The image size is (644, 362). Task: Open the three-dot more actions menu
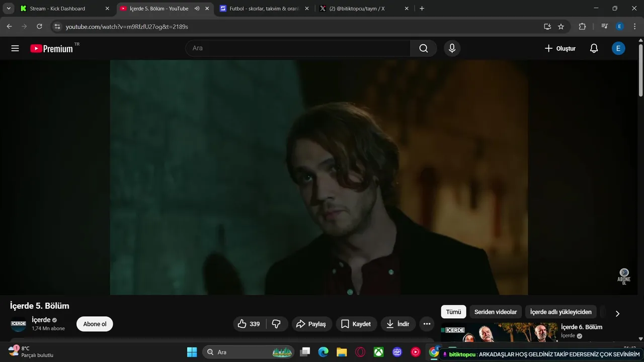point(427,324)
